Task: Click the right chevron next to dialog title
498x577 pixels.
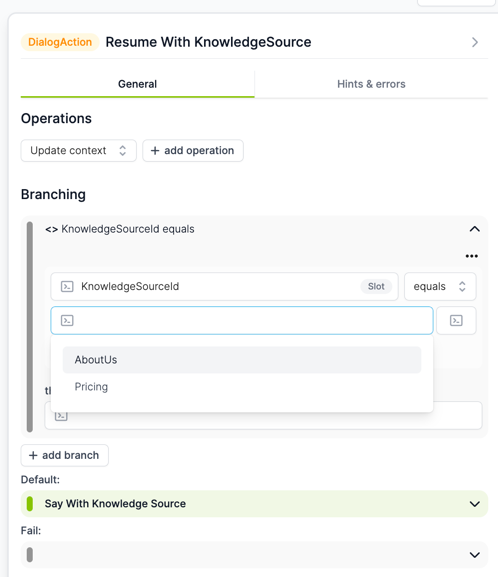Action: click(x=475, y=42)
